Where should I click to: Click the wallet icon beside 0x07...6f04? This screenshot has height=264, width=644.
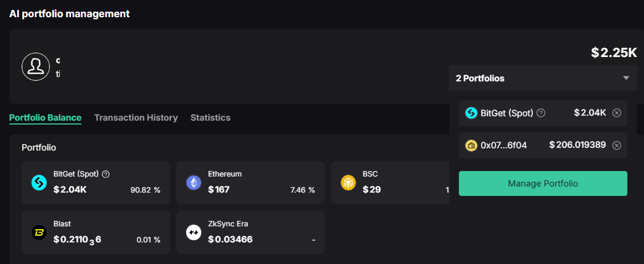click(471, 146)
